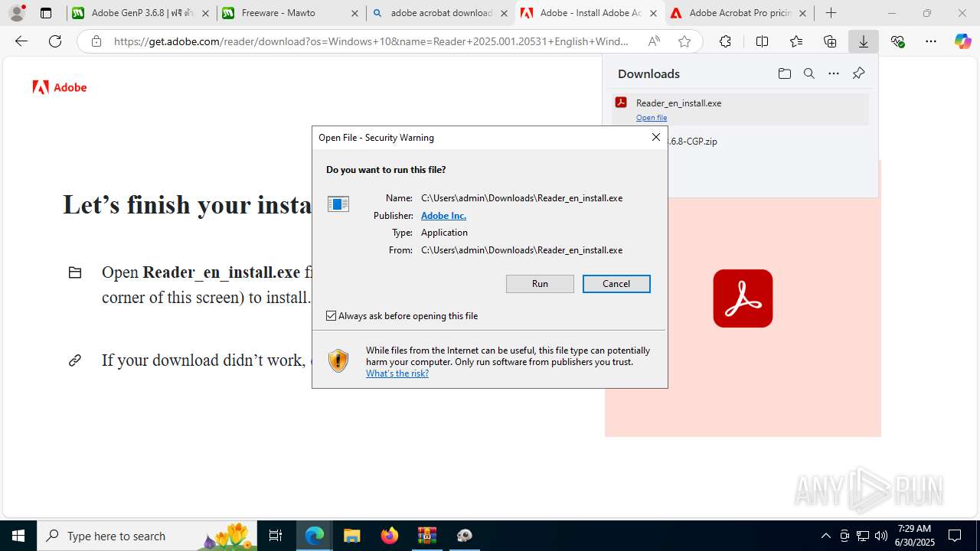Screen dimensions: 980x551
Task: Uncheck Always ask before opening this file
Action: 332,315
